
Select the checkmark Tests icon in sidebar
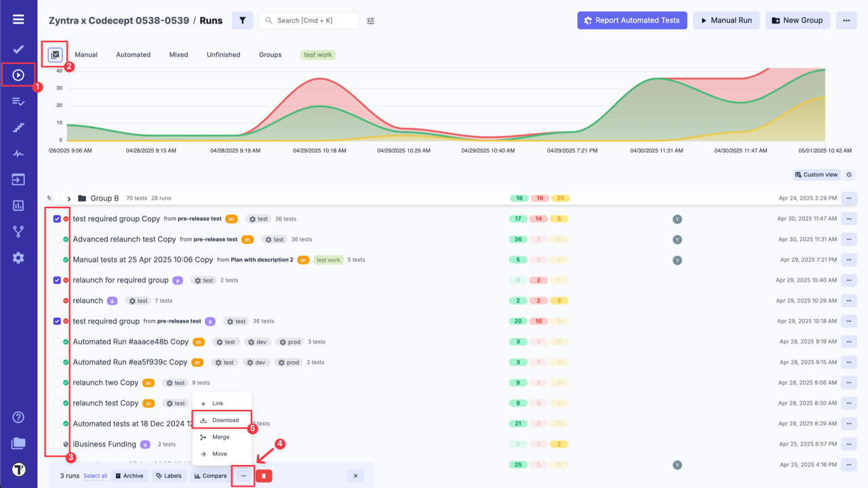[18, 49]
